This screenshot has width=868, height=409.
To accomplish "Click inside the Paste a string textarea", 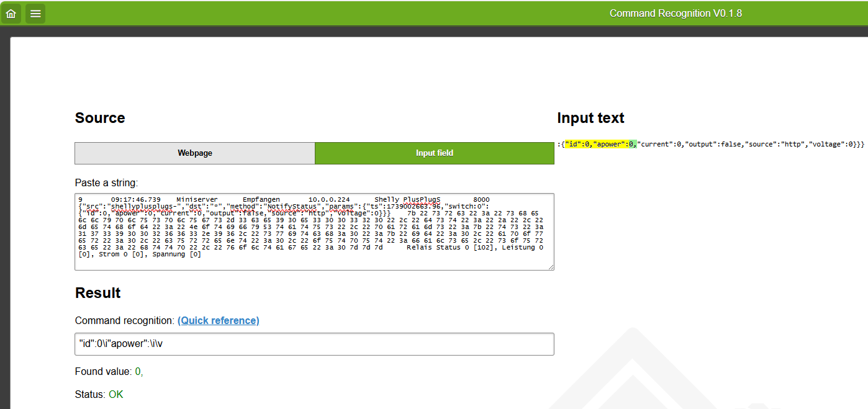I will click(314, 231).
